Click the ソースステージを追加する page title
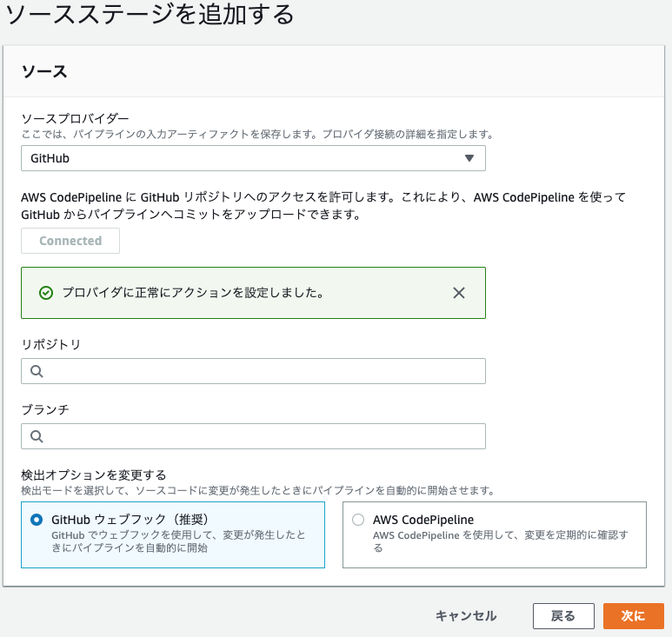 pyautogui.click(x=150, y=15)
